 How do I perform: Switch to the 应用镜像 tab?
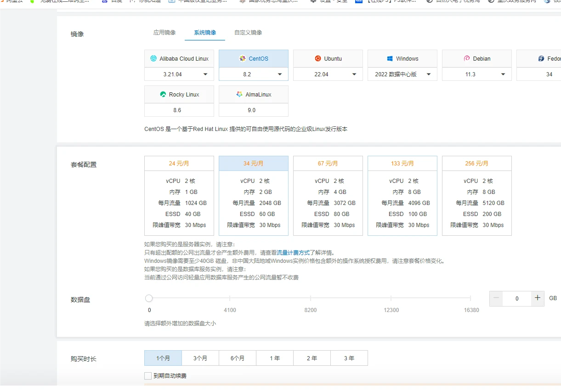(x=164, y=33)
